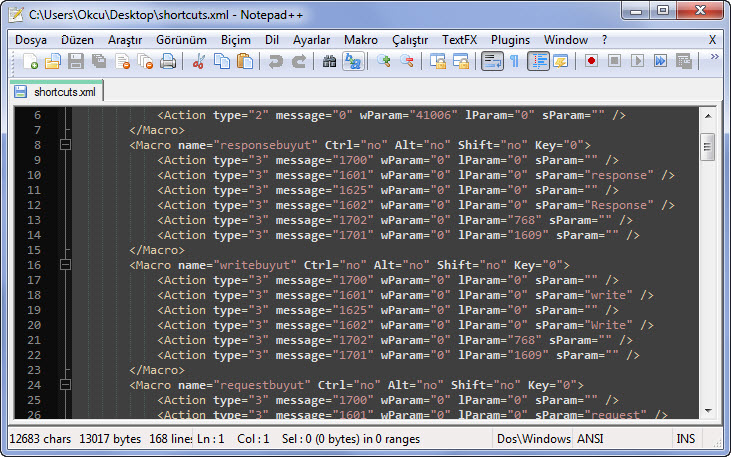Open the Dosya menu

pyautogui.click(x=31, y=40)
